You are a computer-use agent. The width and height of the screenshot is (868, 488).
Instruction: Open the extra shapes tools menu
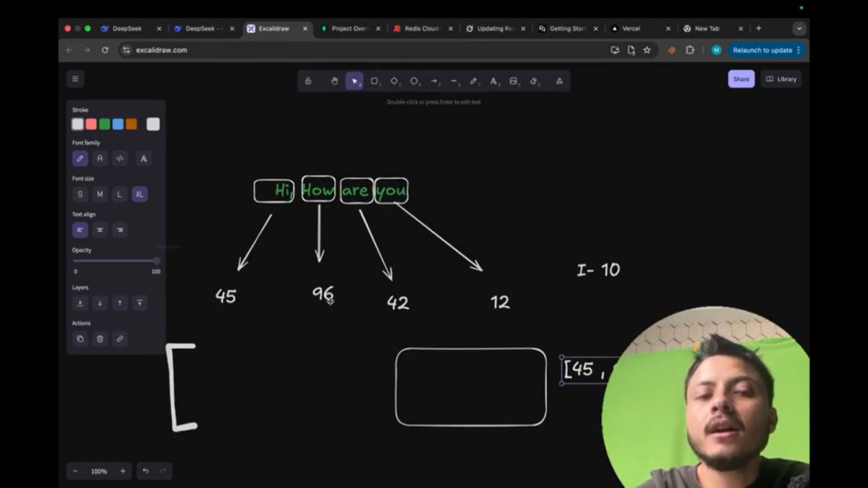coord(559,81)
